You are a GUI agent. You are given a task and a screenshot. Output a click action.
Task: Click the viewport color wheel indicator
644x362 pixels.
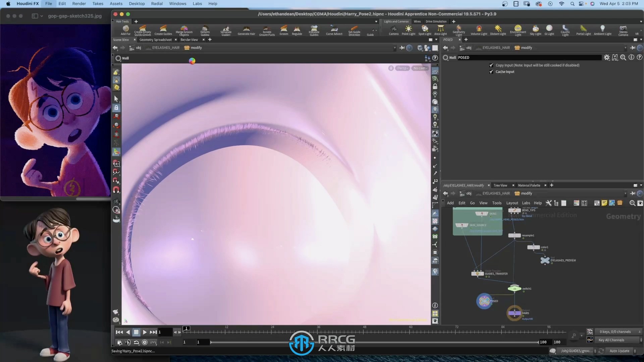click(x=192, y=61)
